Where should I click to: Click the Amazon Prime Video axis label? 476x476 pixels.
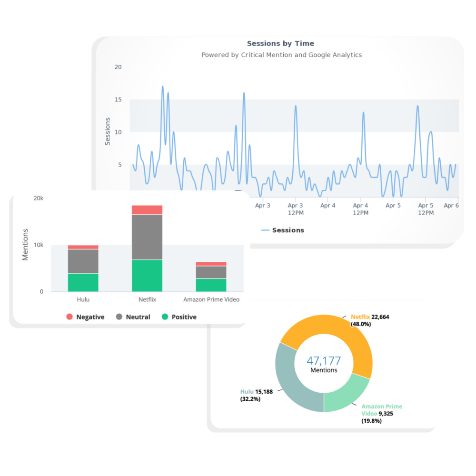[x=211, y=299]
